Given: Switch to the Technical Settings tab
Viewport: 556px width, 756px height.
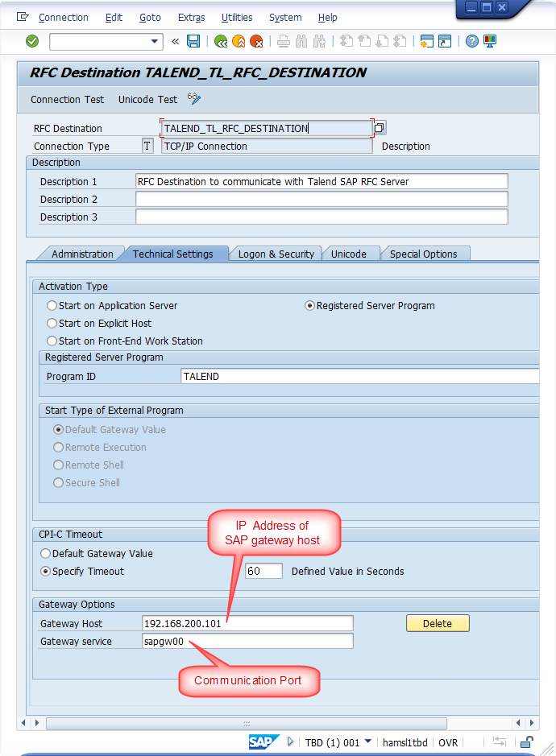Looking at the screenshot, I should tap(172, 254).
